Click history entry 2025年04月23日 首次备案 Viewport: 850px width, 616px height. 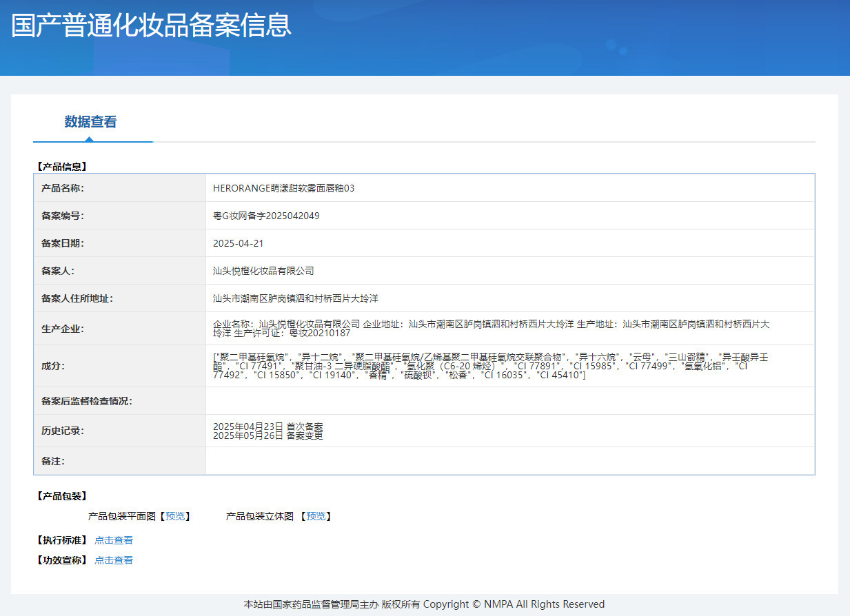point(268,427)
